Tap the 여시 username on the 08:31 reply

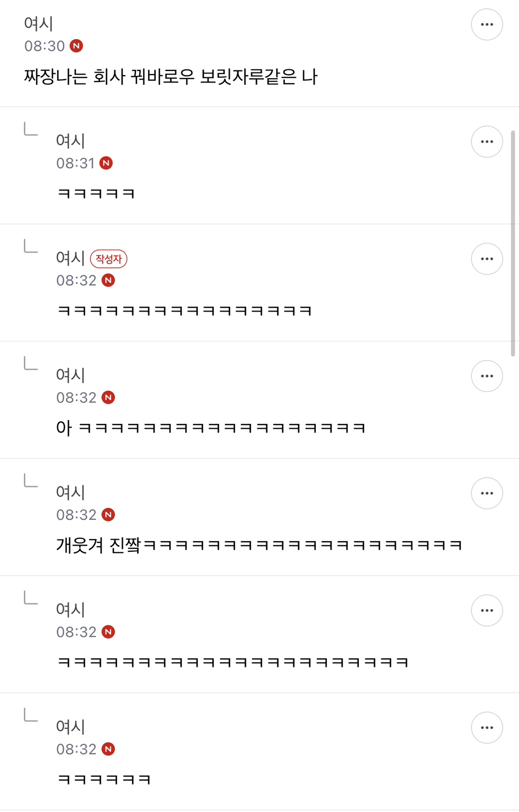[70, 140]
